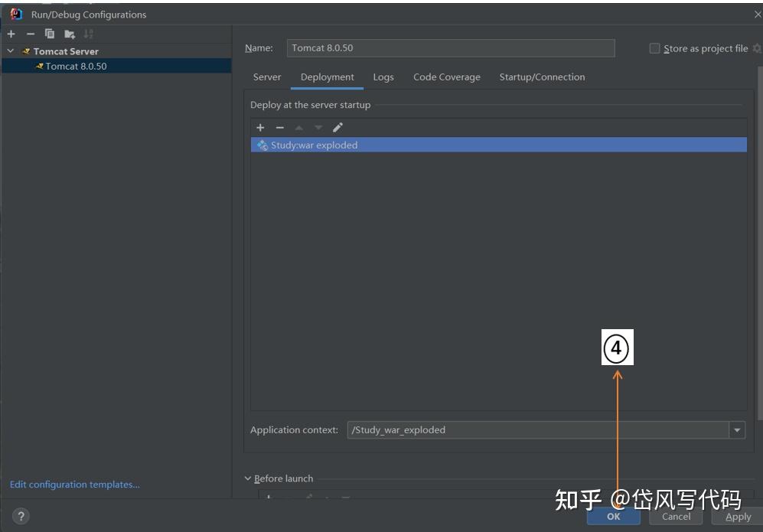
Task: Move the deployment artifact down
Action: (x=318, y=128)
